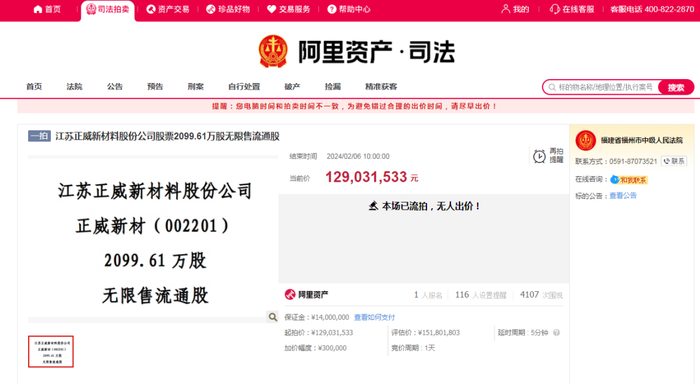Click the 保证金 ¥14,000,000 value

tap(330, 317)
